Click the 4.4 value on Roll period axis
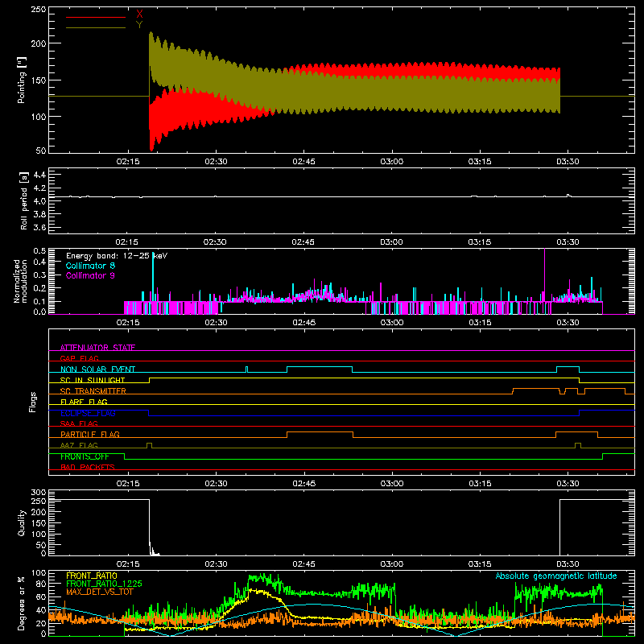644x644 pixels. point(39,175)
